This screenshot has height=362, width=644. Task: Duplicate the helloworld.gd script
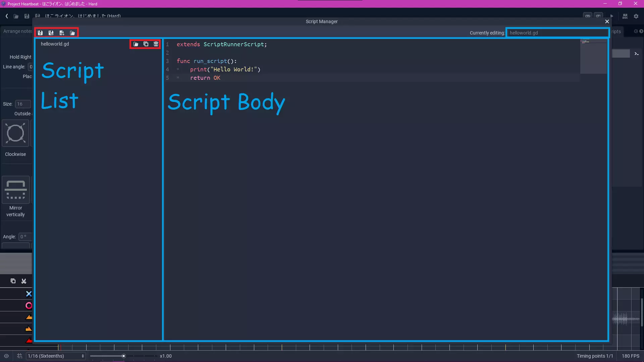click(x=146, y=44)
